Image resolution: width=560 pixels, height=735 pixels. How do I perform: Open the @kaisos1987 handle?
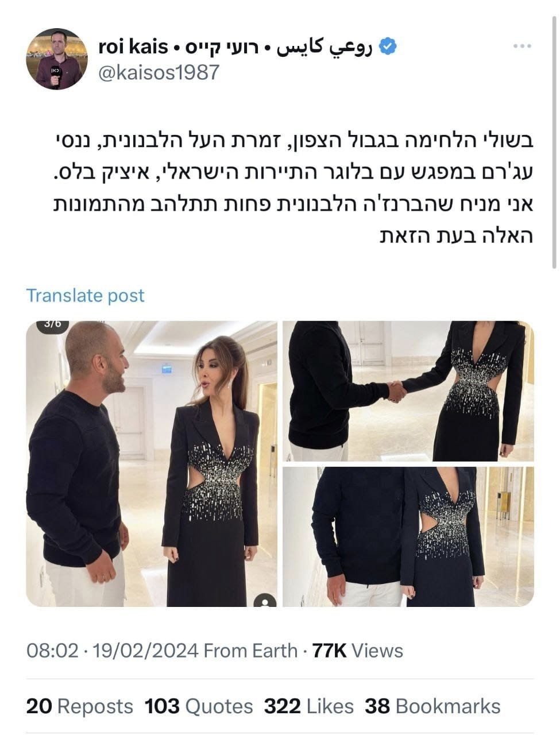(159, 72)
